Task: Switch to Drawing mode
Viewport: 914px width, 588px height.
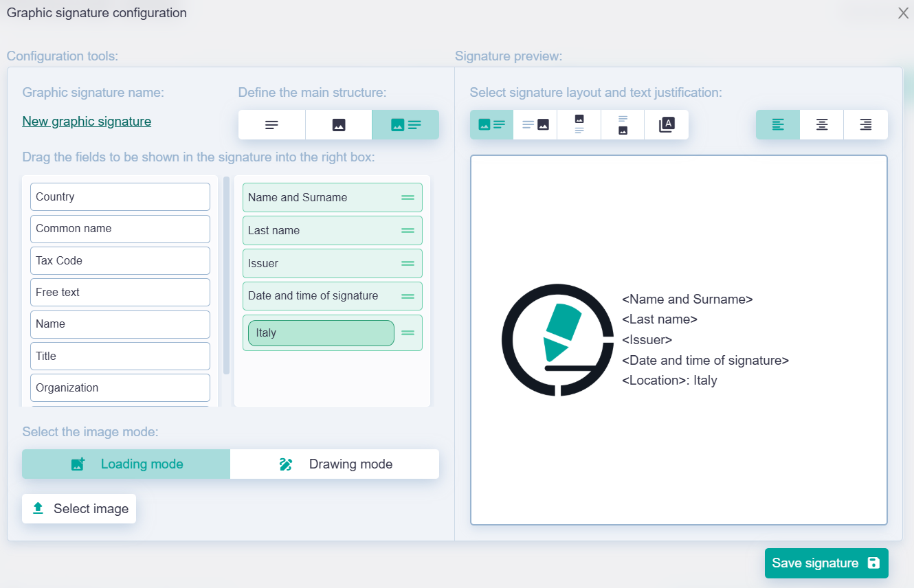Action: (335, 464)
